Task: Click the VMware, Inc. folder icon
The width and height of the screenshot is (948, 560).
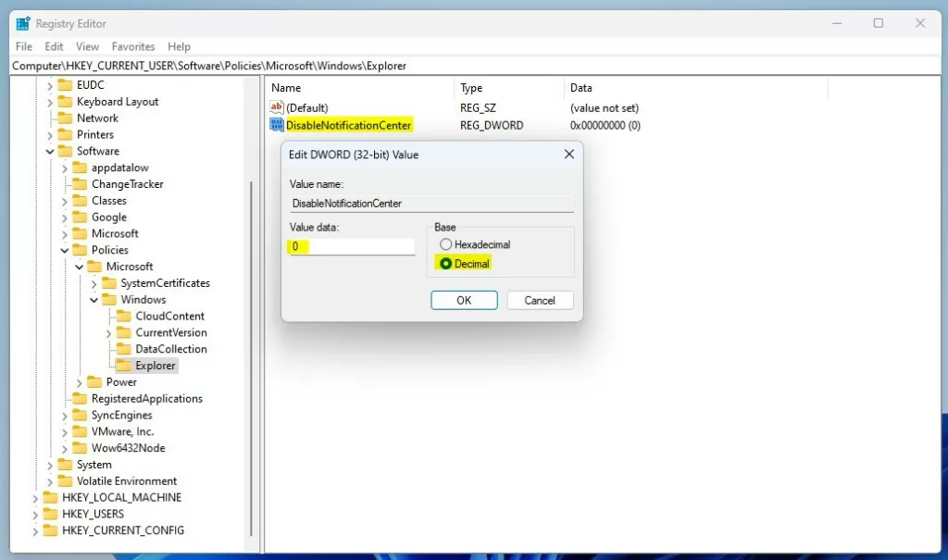Action: click(80, 431)
